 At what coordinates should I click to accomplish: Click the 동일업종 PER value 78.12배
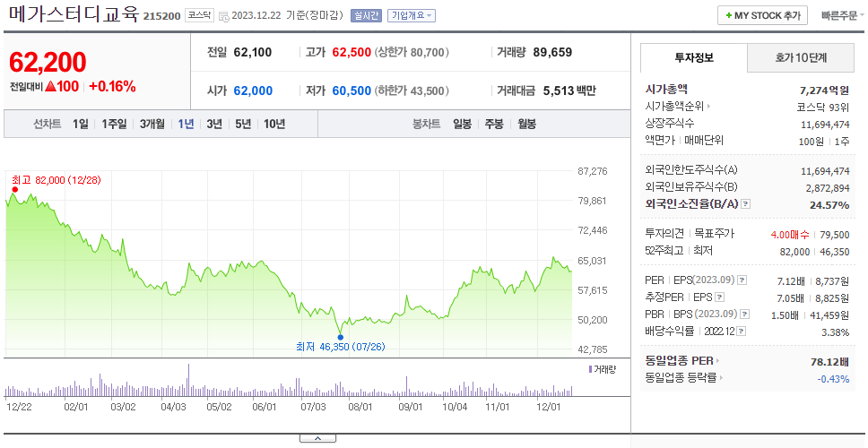click(829, 363)
